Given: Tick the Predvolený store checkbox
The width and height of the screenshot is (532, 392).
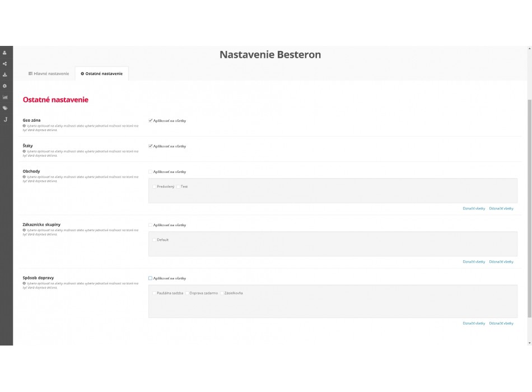Looking at the screenshot, I should pyautogui.click(x=155, y=186).
